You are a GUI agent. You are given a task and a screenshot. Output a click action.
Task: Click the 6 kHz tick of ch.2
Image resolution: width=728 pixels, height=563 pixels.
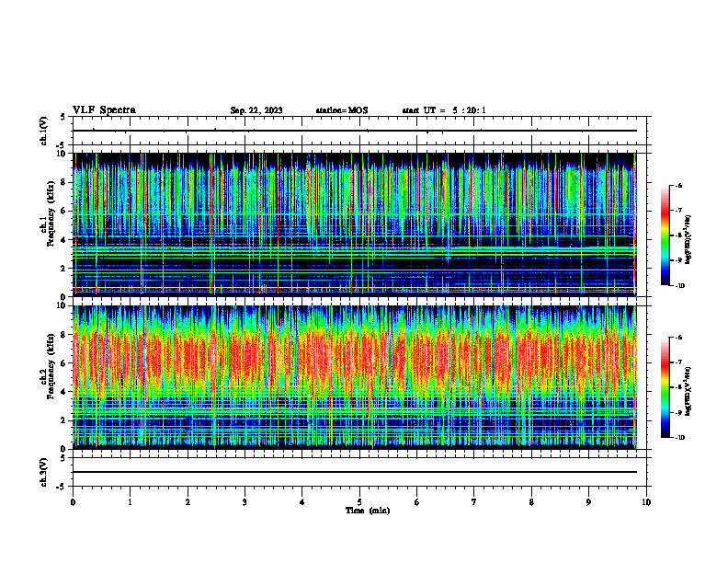coord(64,363)
